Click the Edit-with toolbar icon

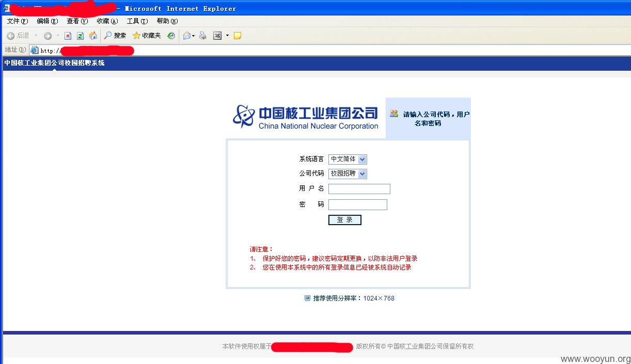coord(217,36)
